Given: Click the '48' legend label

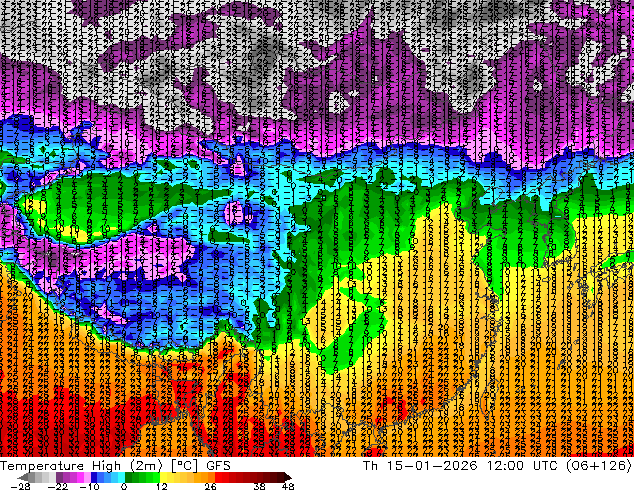Looking at the screenshot, I should pyautogui.click(x=288, y=486).
